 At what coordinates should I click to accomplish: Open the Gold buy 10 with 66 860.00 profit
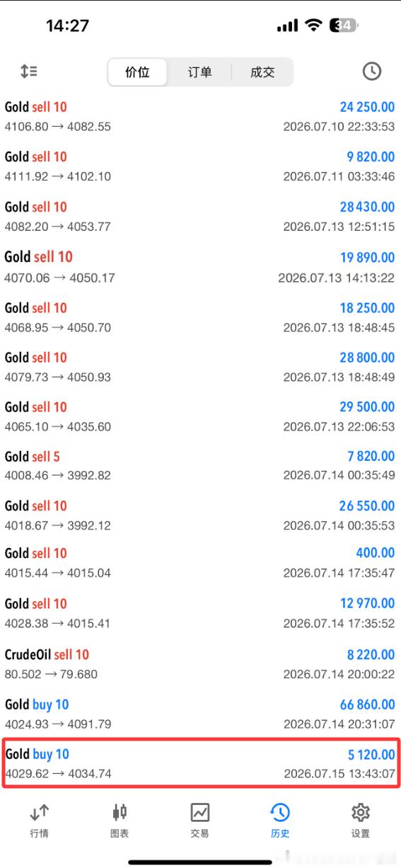point(200,714)
